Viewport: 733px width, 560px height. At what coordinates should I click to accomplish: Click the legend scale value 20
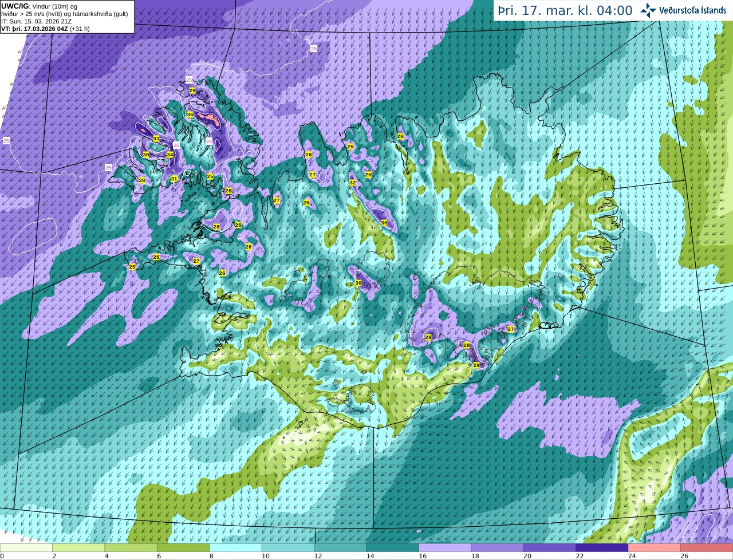526,556
